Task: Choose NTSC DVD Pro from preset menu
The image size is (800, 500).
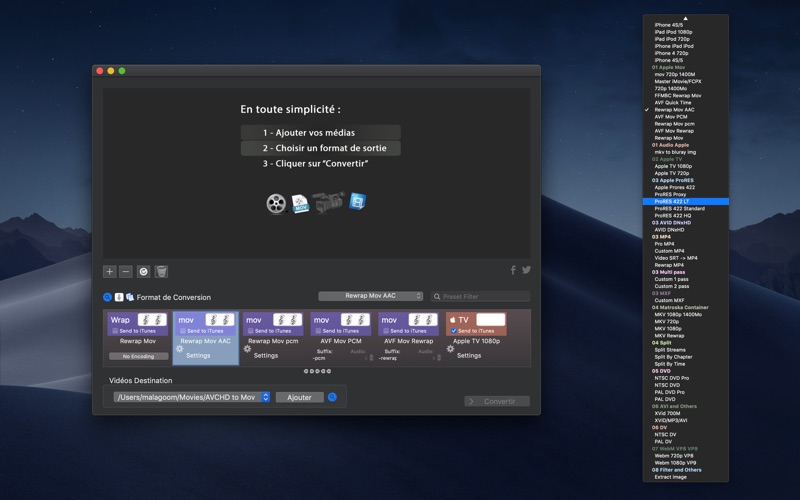Action: tap(685, 378)
